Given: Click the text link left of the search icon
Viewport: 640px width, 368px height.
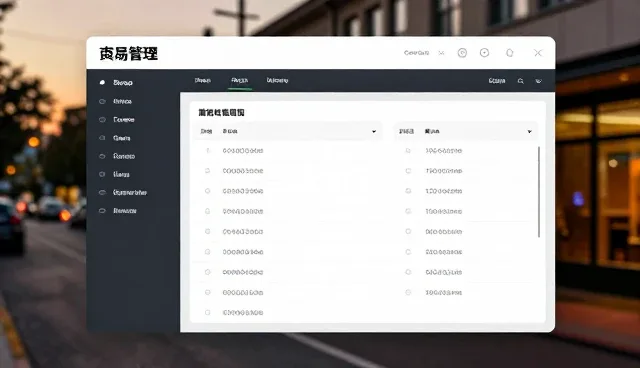Looking at the screenshot, I should (x=497, y=81).
